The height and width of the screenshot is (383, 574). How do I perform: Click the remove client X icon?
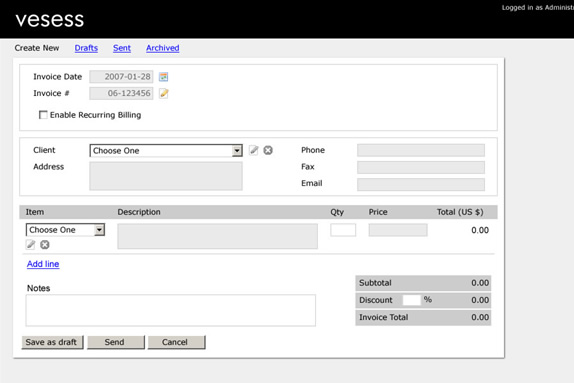[268, 150]
